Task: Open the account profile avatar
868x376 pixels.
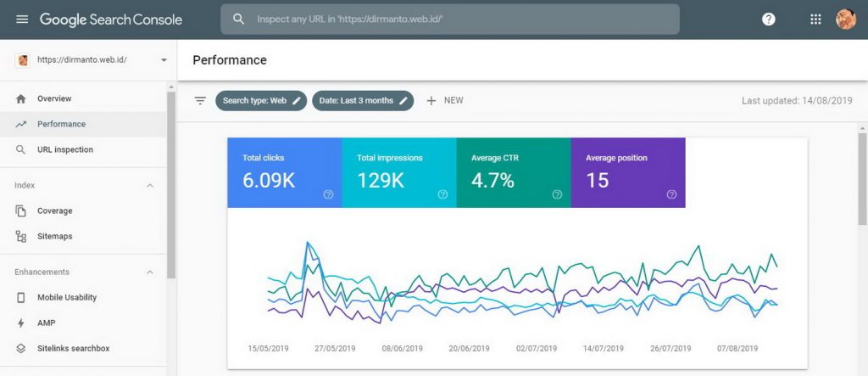Action: point(846,20)
